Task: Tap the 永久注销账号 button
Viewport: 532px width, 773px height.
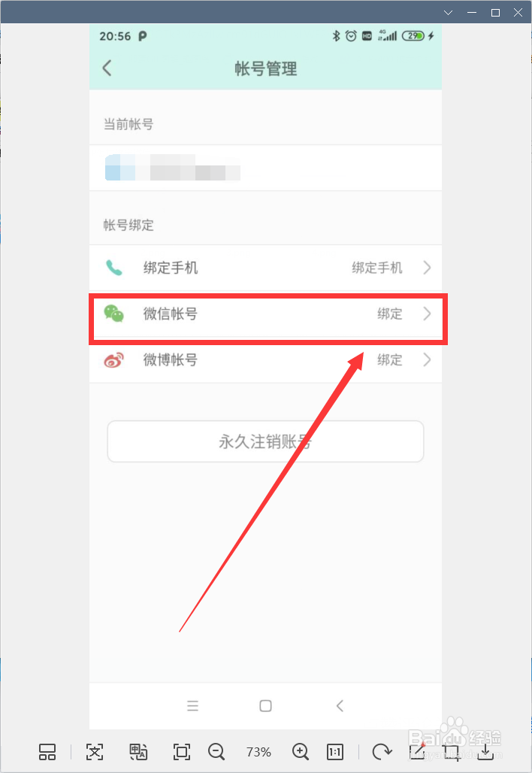Action: 265,441
